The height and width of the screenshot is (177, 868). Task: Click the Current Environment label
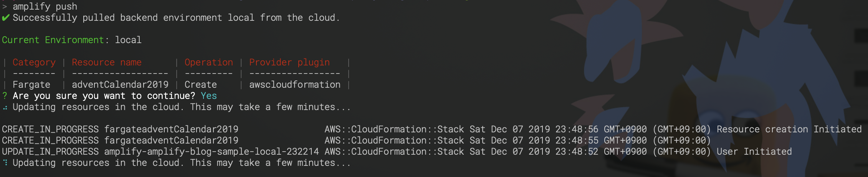(x=53, y=40)
